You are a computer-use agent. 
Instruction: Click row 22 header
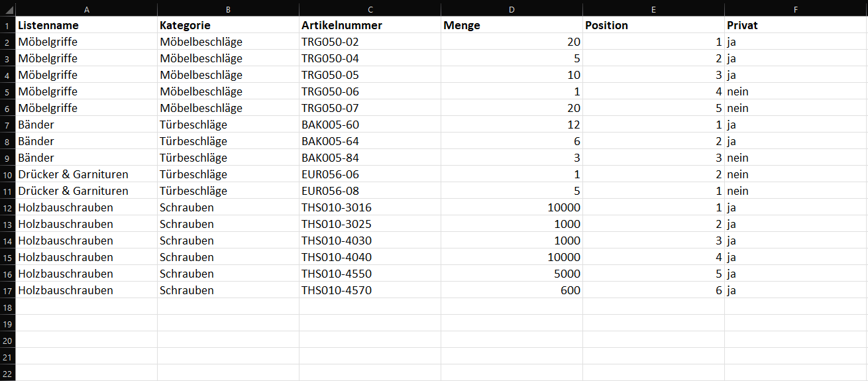click(x=7, y=373)
